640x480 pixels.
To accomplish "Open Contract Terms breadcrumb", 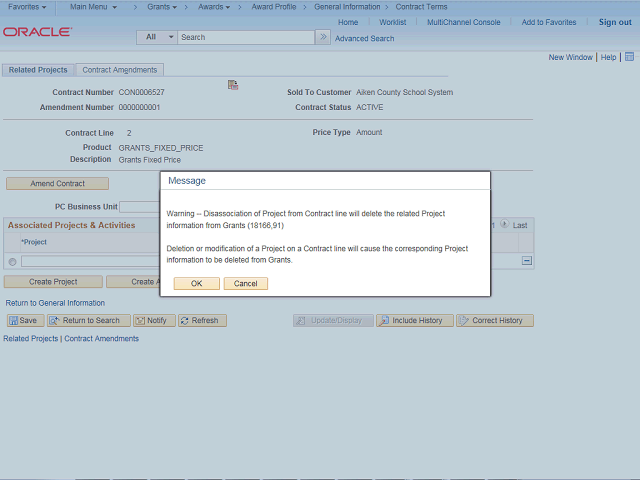I will click(421, 7).
